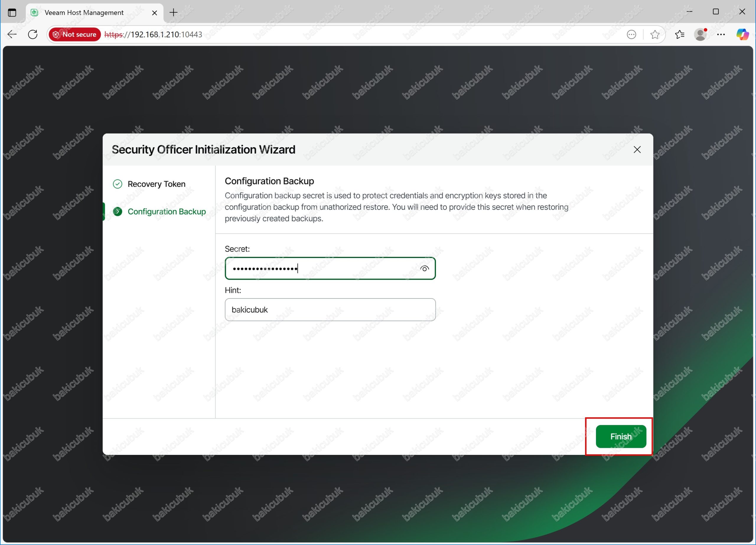The height and width of the screenshot is (545, 756).
Task: Minimize the browser window
Action: click(689, 12)
